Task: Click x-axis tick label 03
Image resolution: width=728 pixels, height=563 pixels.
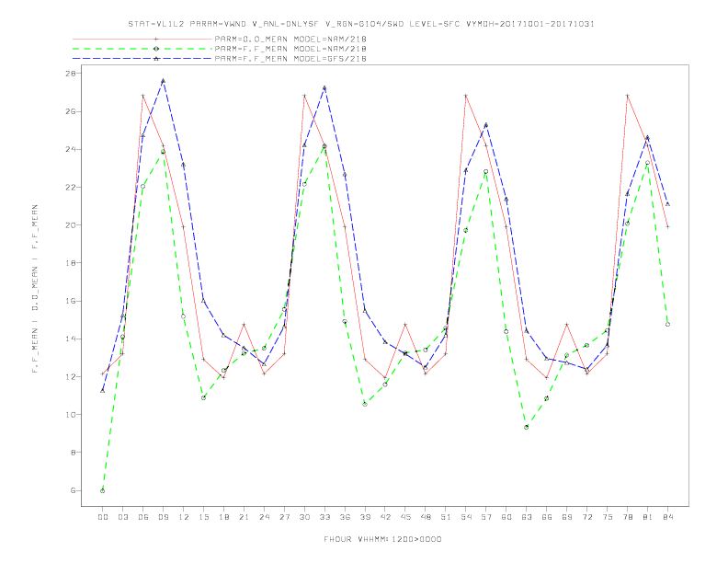Action: [x=122, y=517]
